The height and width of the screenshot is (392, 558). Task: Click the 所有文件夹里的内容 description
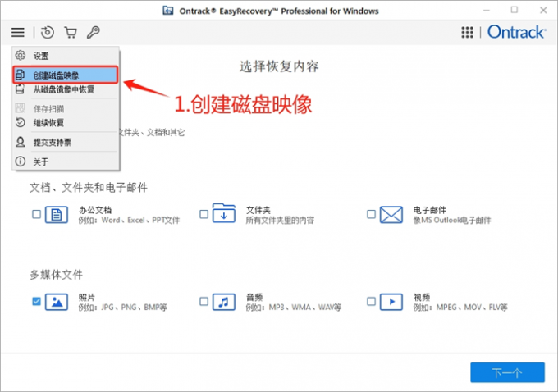pos(280,221)
